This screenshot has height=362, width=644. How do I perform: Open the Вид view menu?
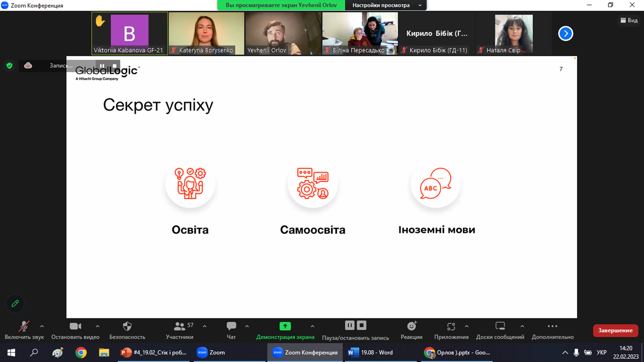tap(629, 20)
